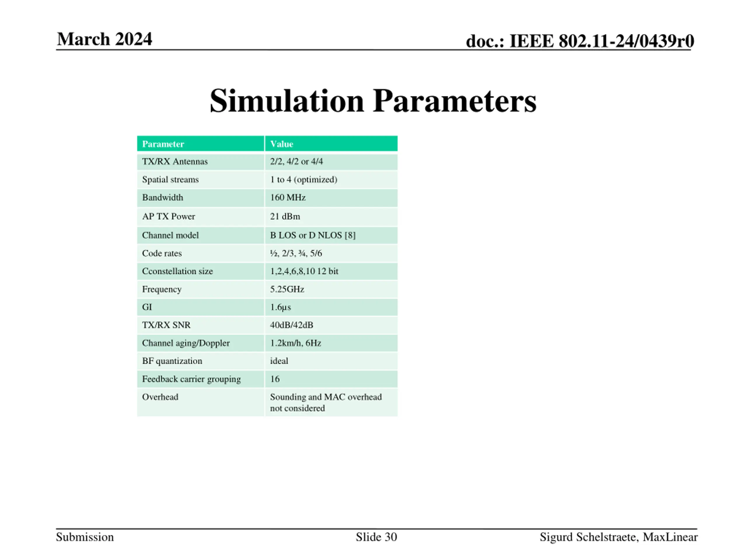Select the 'Simulation Parameters' slide title

[x=373, y=101]
